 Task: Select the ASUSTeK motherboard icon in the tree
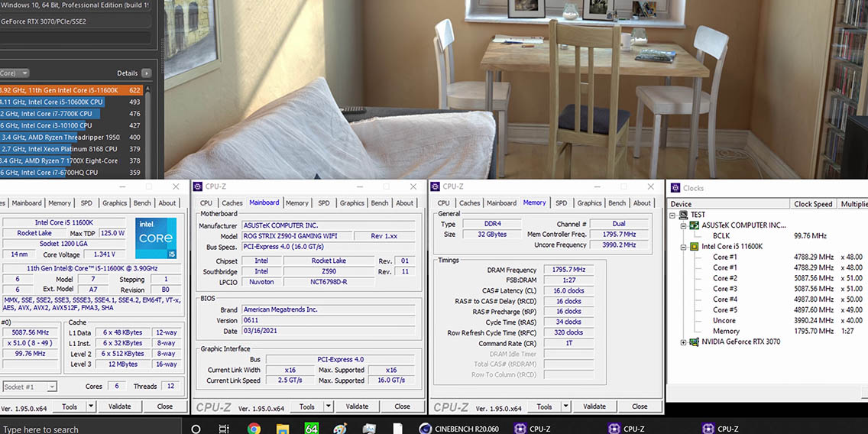(x=695, y=225)
